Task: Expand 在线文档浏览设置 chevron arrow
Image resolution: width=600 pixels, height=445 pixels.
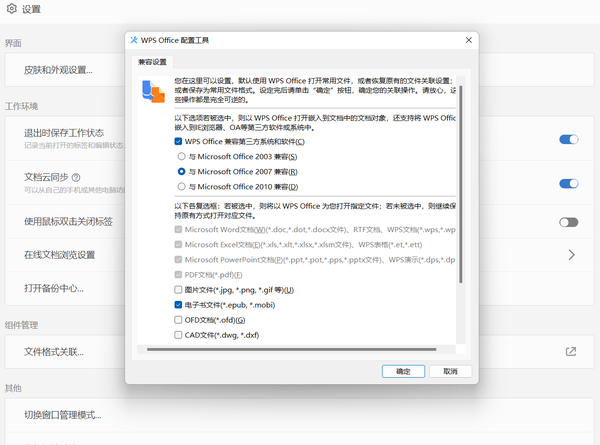Action: (571, 255)
